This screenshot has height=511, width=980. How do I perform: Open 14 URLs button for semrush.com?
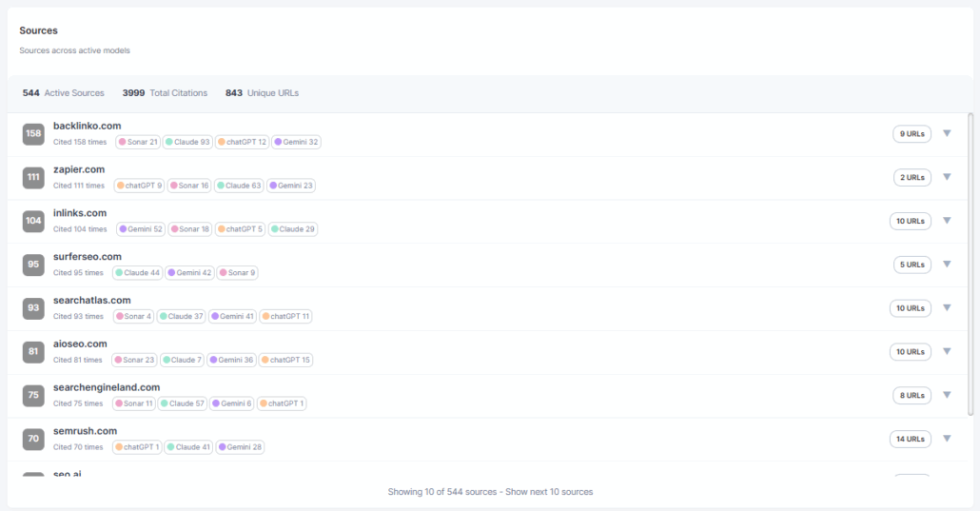point(910,439)
